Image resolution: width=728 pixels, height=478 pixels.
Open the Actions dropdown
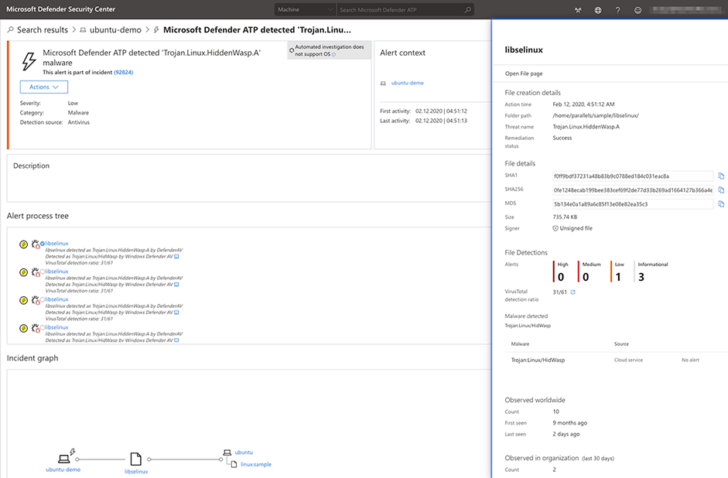point(44,87)
